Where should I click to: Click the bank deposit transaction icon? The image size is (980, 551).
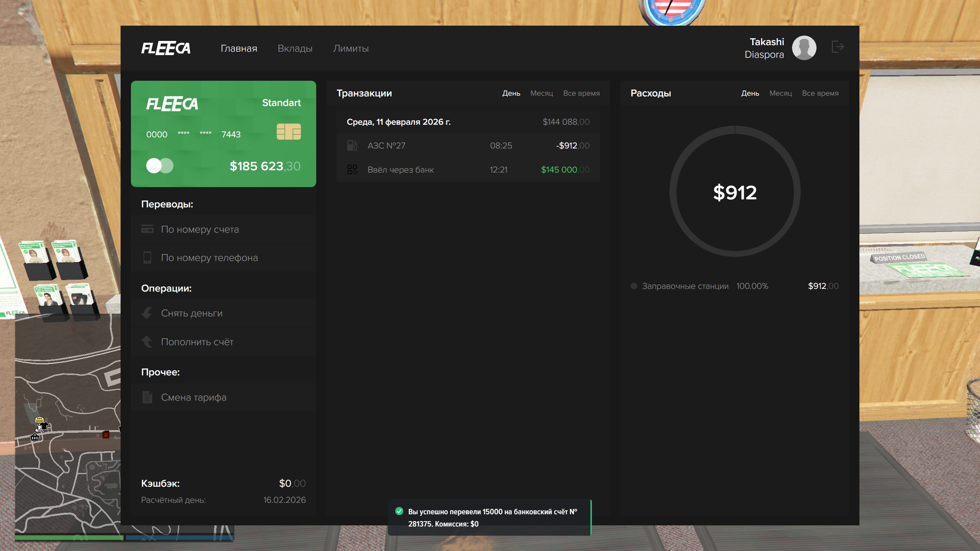(352, 170)
